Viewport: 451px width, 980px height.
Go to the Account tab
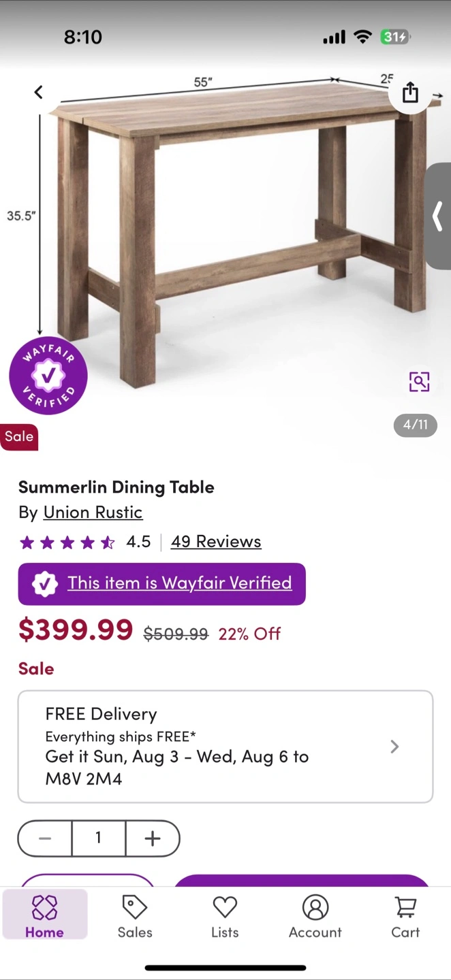(x=315, y=916)
